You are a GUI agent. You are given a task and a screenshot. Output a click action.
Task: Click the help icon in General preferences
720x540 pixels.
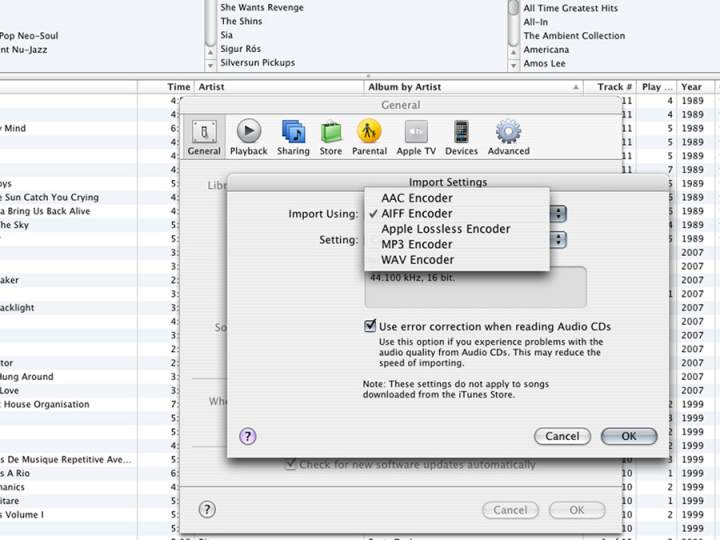tap(207, 509)
